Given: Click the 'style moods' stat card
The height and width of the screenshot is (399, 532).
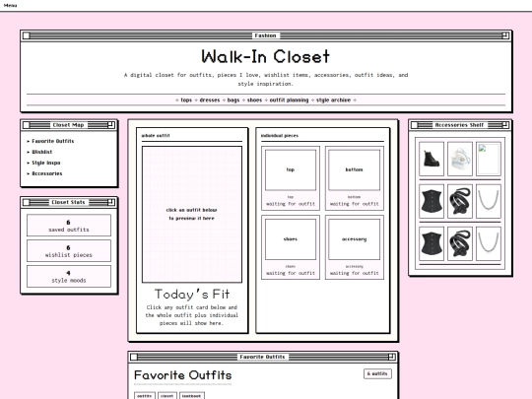Looking at the screenshot, I should 69,276.
